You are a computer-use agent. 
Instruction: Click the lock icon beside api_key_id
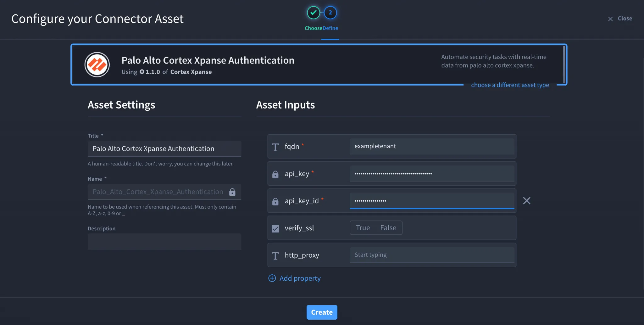[275, 201]
